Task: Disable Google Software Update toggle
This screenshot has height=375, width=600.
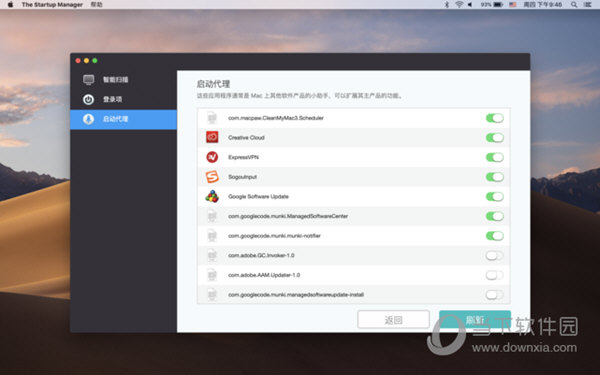Action: coord(495,196)
